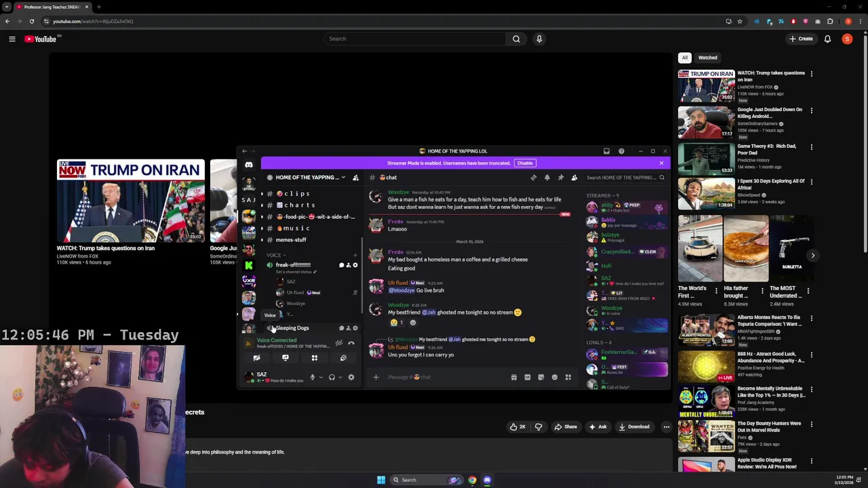Viewport: 868px width, 488px height.
Task: Open Discord direct messages home icon
Action: tap(249, 165)
